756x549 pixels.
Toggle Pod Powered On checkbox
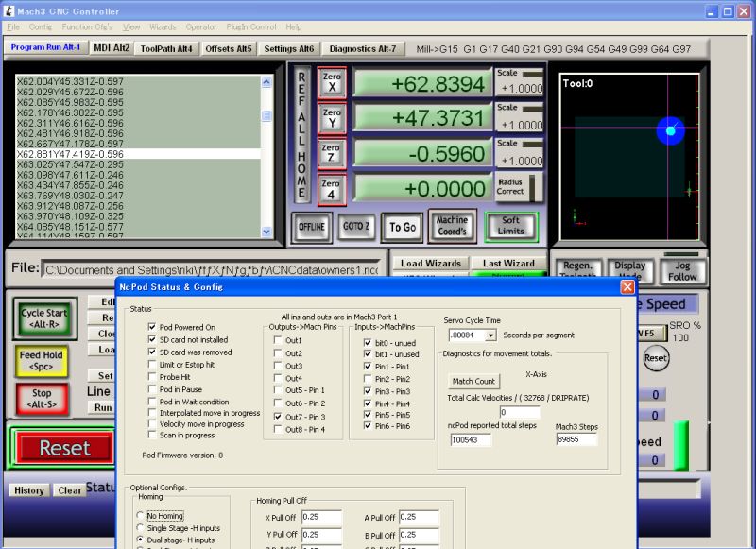(152, 327)
